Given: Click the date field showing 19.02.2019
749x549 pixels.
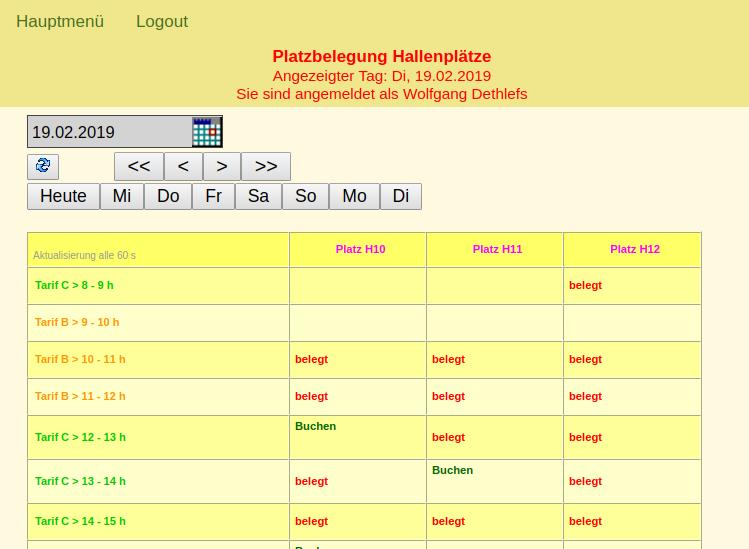Looking at the screenshot, I should pos(108,132).
